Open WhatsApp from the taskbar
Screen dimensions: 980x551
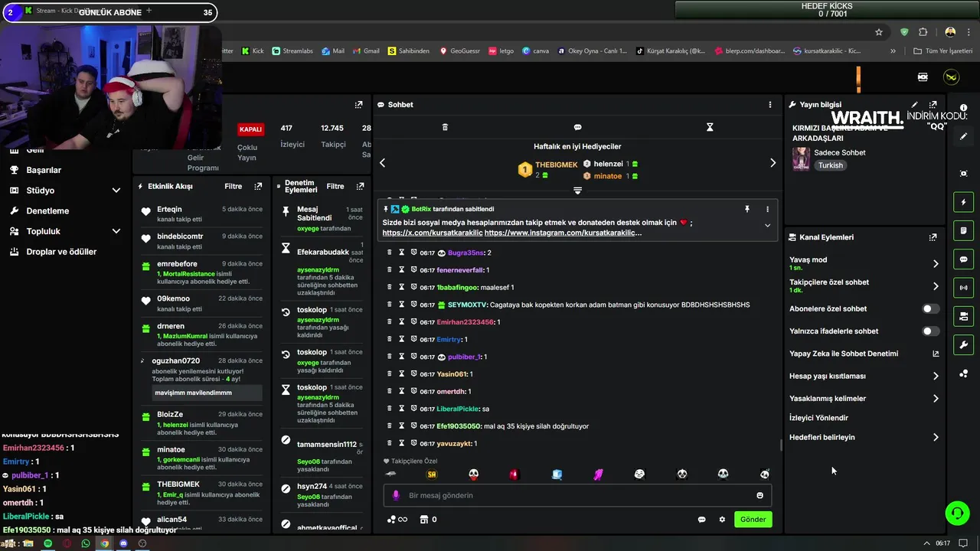tap(85, 543)
